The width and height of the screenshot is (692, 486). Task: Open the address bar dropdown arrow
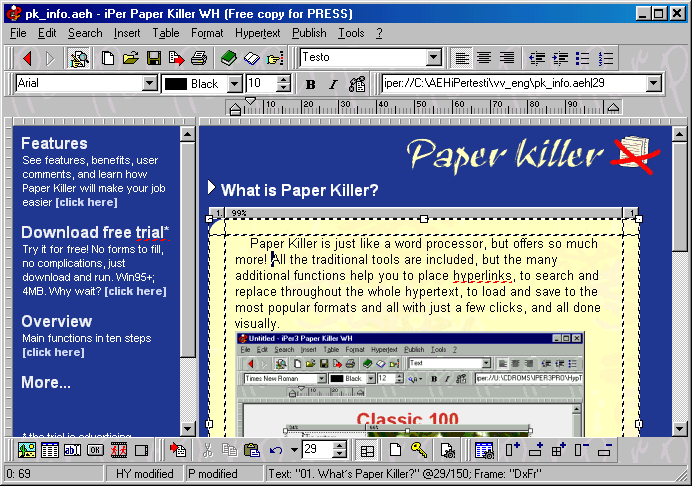point(653,83)
